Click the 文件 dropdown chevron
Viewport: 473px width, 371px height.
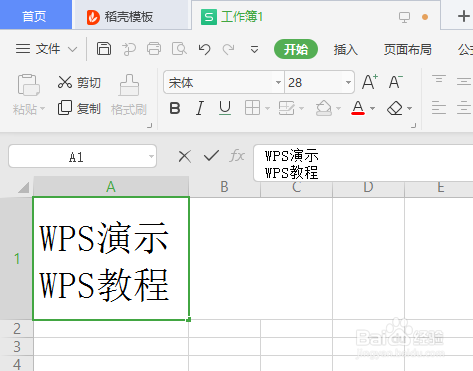pos(72,50)
